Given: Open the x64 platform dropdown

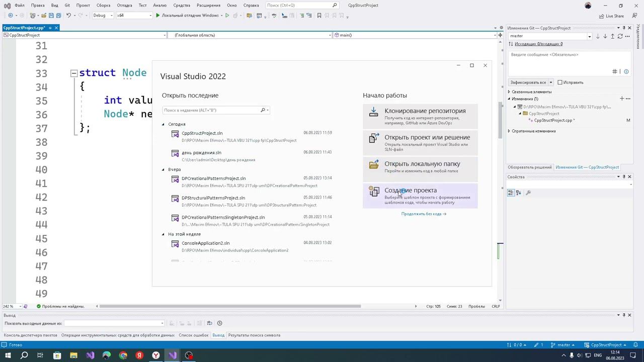Looking at the screenshot, I should coord(134,16).
